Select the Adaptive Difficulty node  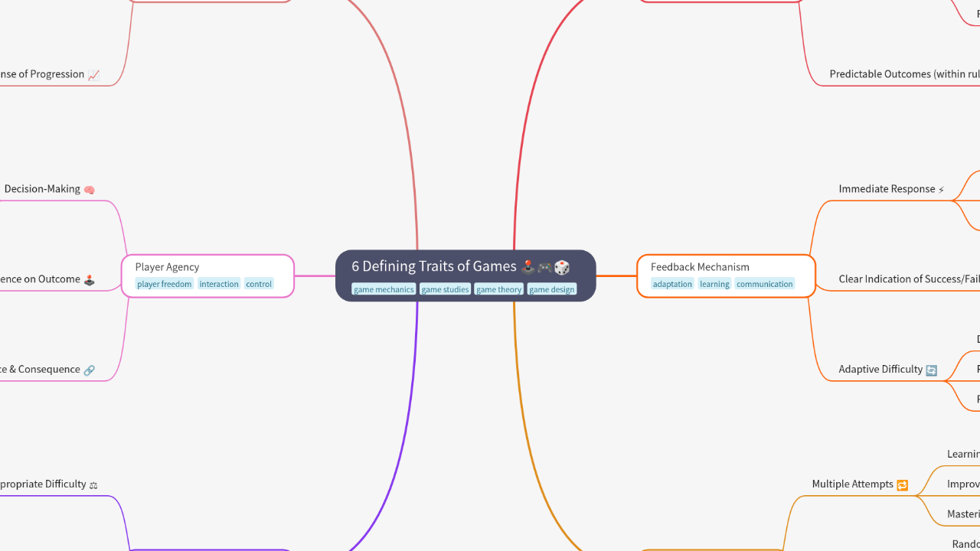(888, 370)
